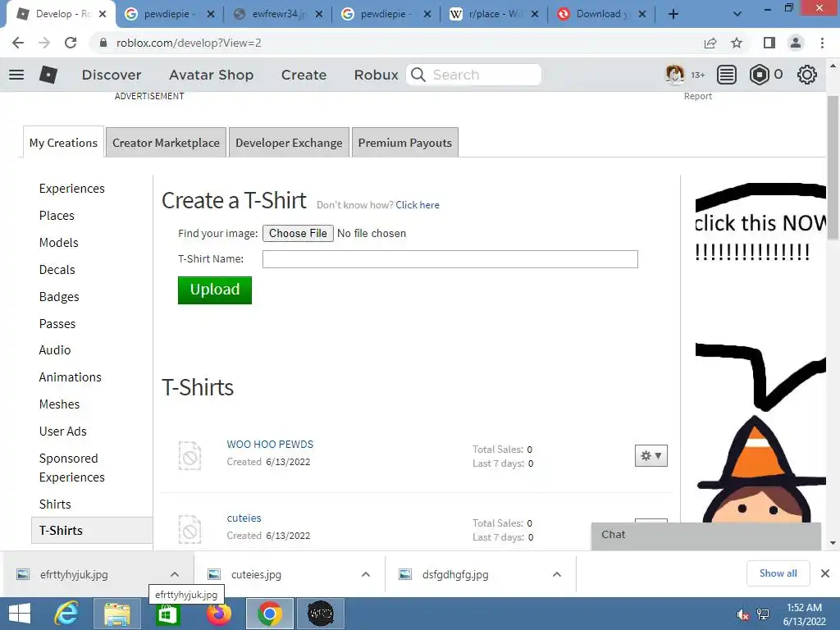This screenshot has width=840, height=630.
Task: Click the 'click this NOW' advertisement
Action: [x=760, y=353]
